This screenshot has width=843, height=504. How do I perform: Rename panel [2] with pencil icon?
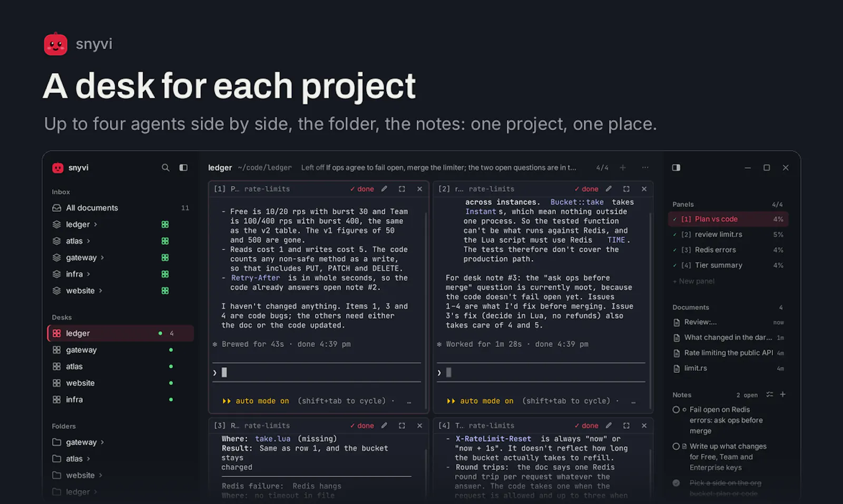(x=609, y=189)
